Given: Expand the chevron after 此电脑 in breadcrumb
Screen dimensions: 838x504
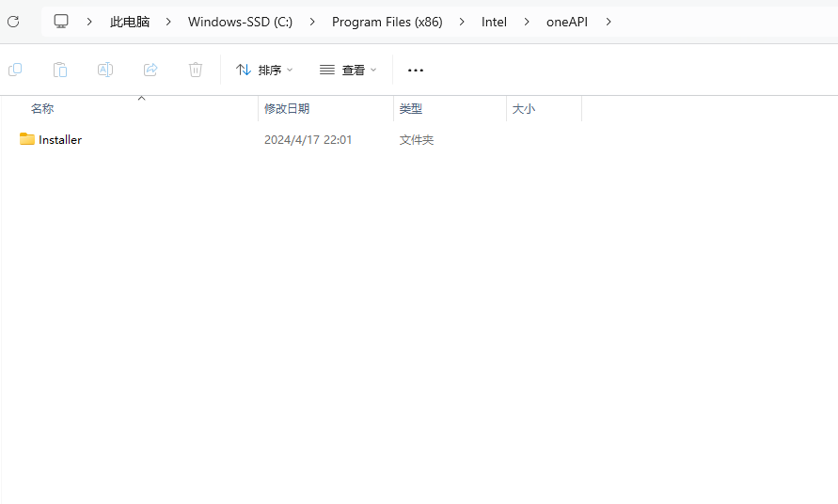Looking at the screenshot, I should click(x=169, y=22).
